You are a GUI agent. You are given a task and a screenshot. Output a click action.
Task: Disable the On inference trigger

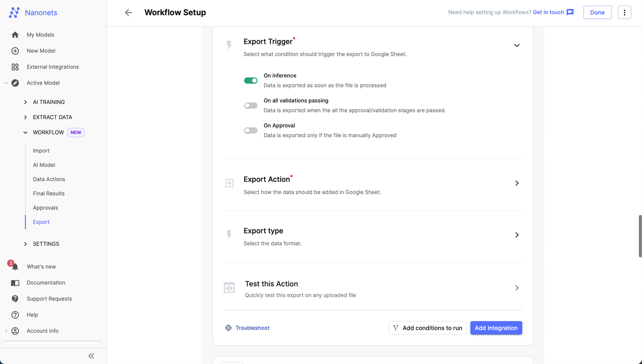point(250,80)
